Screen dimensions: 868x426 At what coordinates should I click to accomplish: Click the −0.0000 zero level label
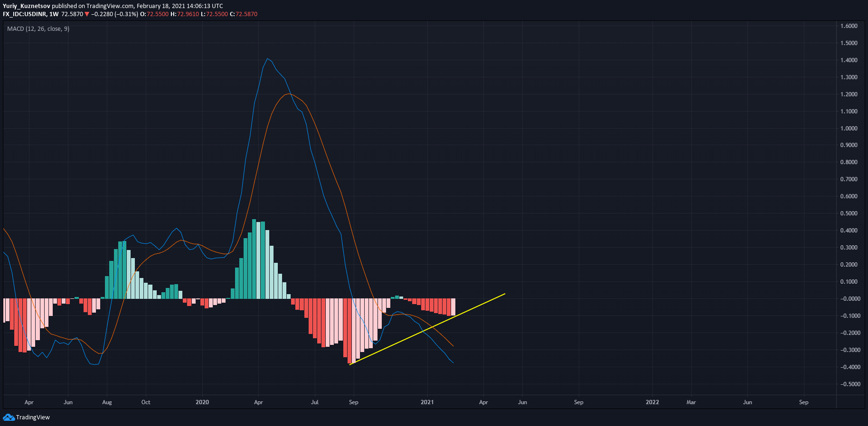coord(850,299)
